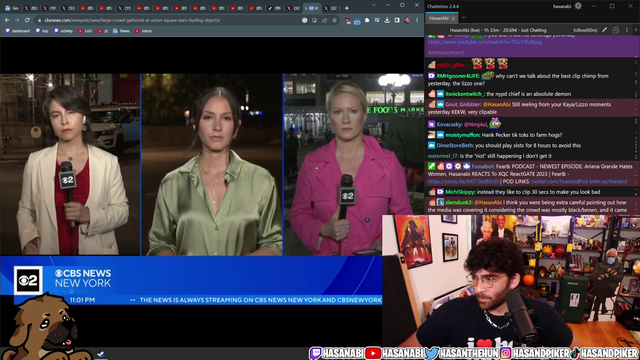Close the HasanAbi Chatterino tab

453,18
